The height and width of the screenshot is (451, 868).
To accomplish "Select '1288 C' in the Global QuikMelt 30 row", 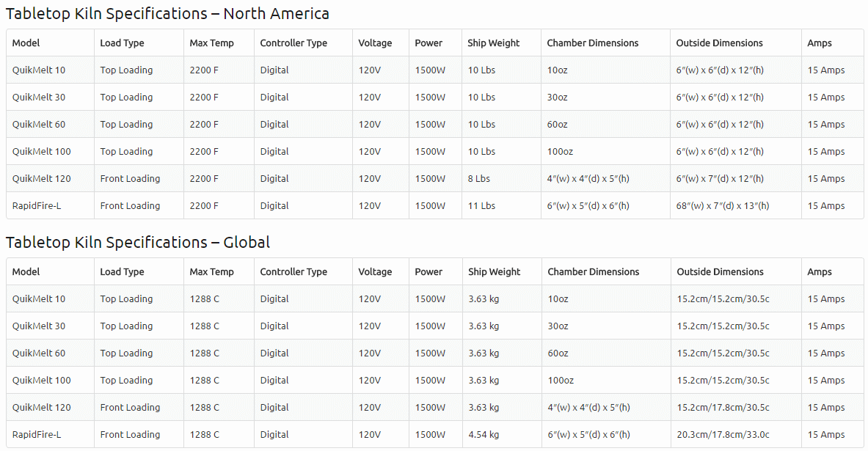I will [x=204, y=326].
